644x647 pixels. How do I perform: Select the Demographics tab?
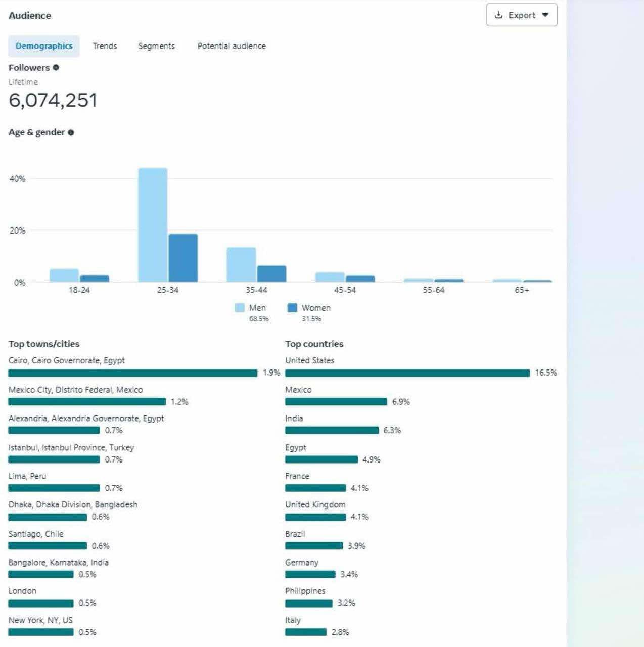coord(44,46)
